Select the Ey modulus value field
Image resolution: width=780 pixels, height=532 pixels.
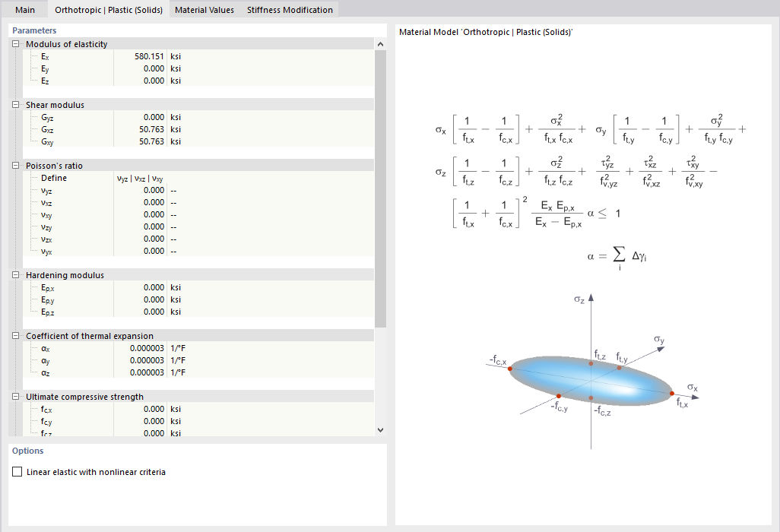click(x=141, y=68)
